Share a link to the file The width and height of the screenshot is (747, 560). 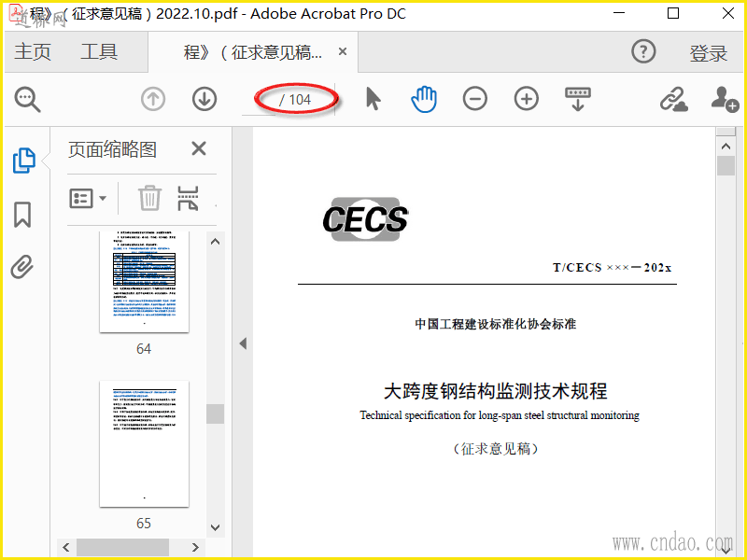(x=673, y=99)
